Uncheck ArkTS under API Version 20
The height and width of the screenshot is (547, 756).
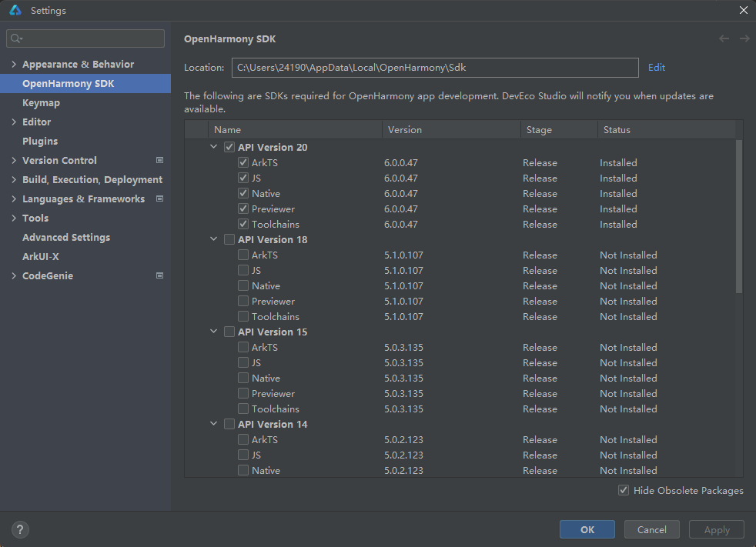point(243,162)
